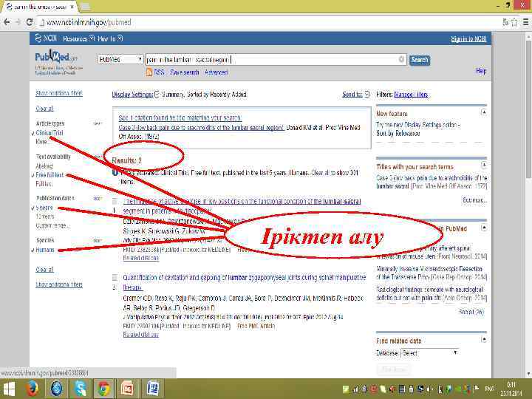This screenshot has height=399, width=532.
Task: Select the checkbox for result 1
Action: tap(115, 201)
